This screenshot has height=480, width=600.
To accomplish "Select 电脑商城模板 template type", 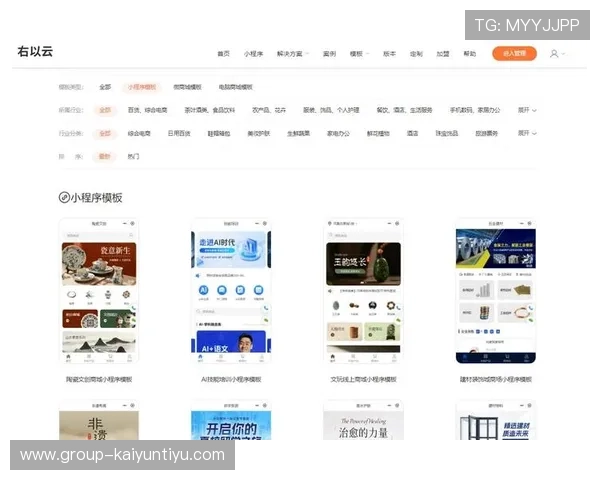I will (x=235, y=87).
